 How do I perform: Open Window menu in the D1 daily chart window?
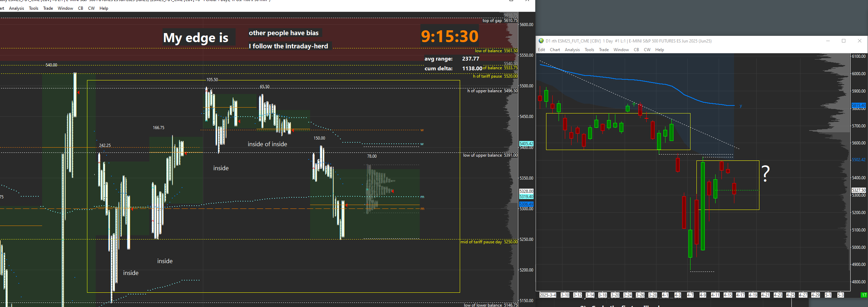click(x=621, y=50)
